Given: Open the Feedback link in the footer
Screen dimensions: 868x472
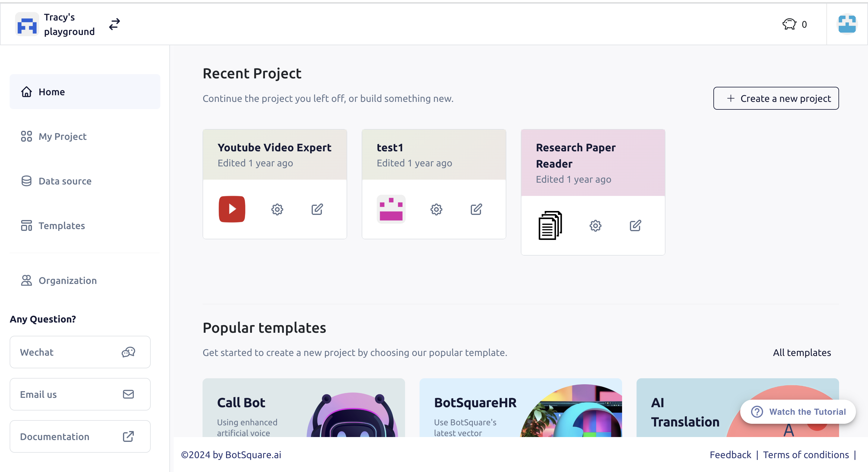Looking at the screenshot, I should click(x=730, y=455).
